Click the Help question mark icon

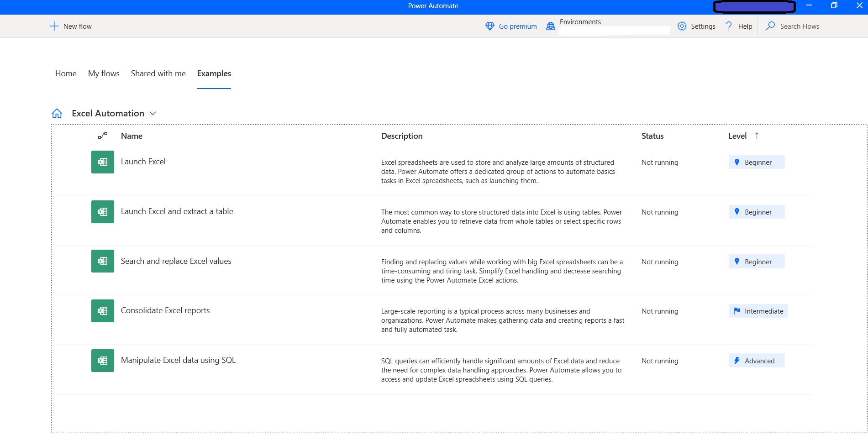[x=729, y=26]
